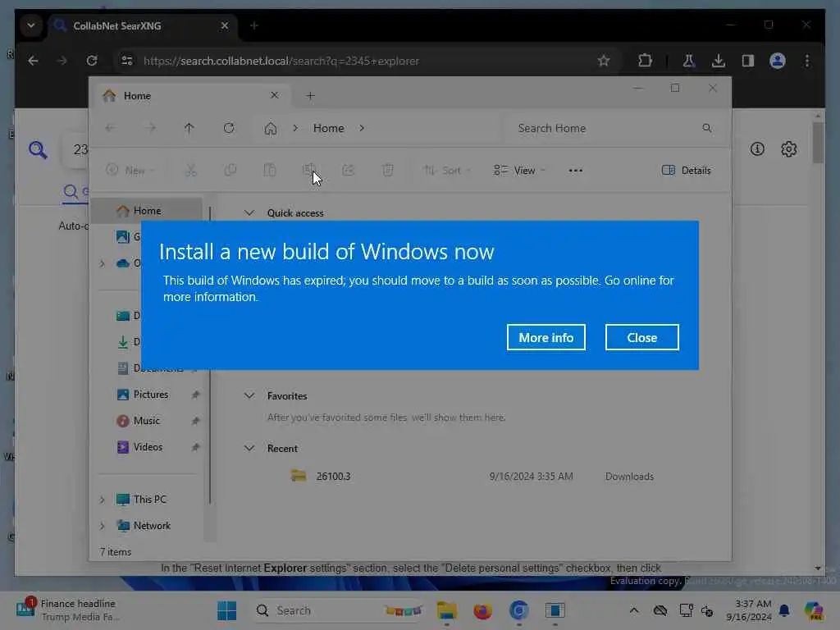Close the CollabNet SearXNG browser tab
This screenshot has width=840, height=630.
(225, 25)
